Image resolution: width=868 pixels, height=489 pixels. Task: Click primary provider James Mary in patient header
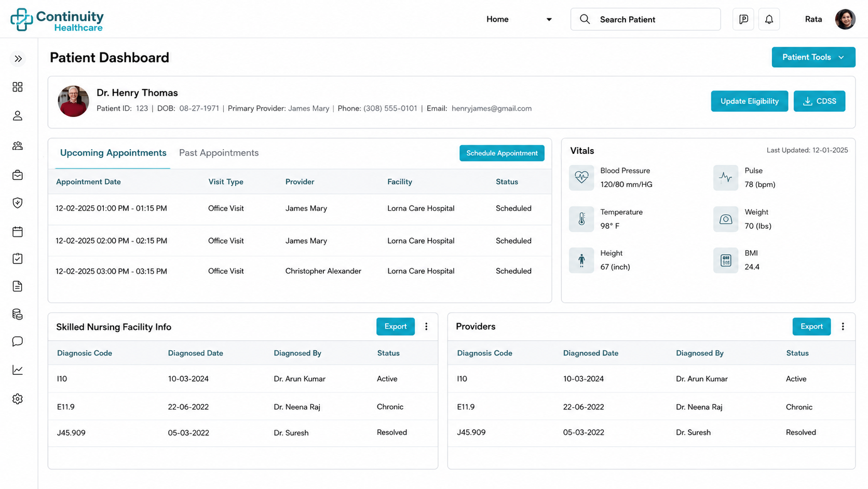point(308,108)
